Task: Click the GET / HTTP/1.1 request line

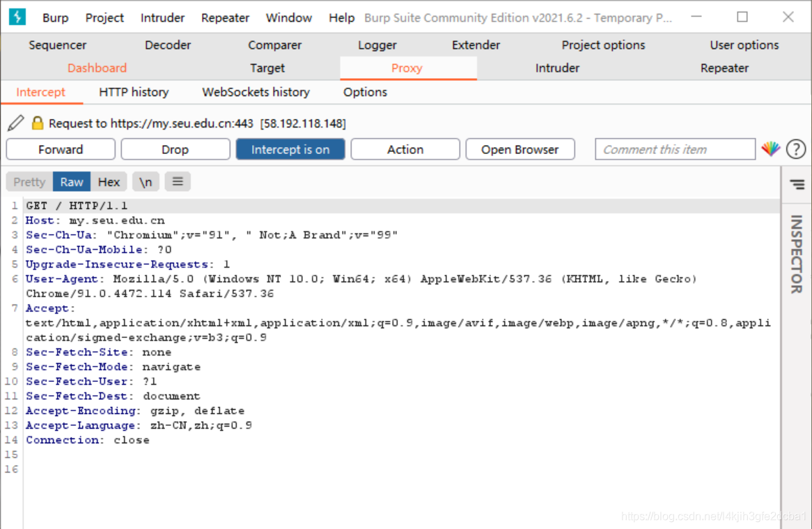Action: point(77,206)
